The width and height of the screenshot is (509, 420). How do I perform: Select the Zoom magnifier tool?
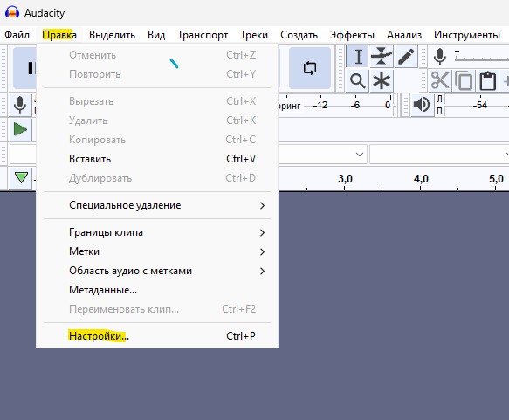[357, 81]
